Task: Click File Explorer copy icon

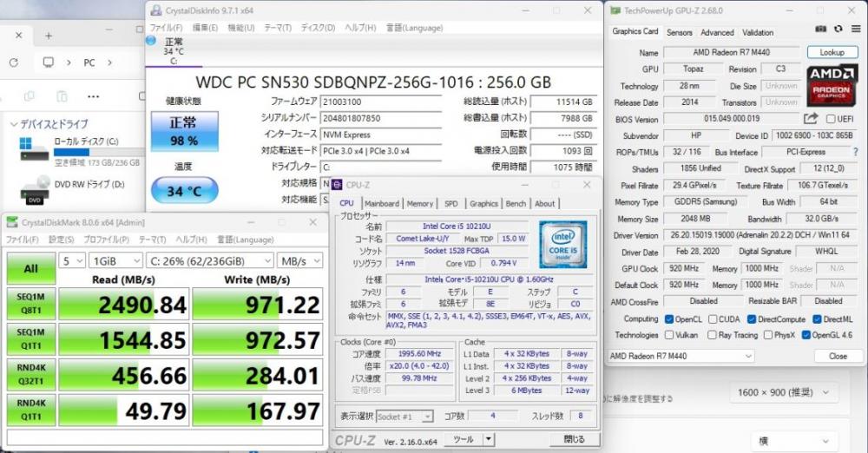Action: pos(30,96)
